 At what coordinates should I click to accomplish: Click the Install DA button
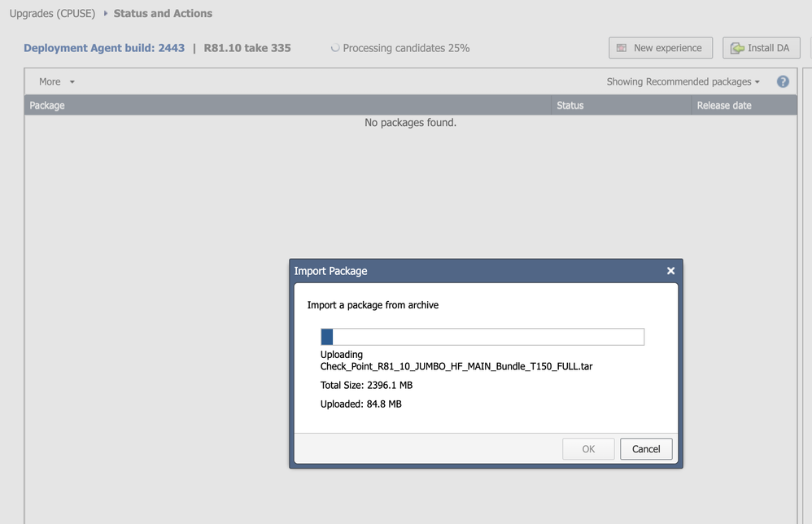(x=762, y=48)
